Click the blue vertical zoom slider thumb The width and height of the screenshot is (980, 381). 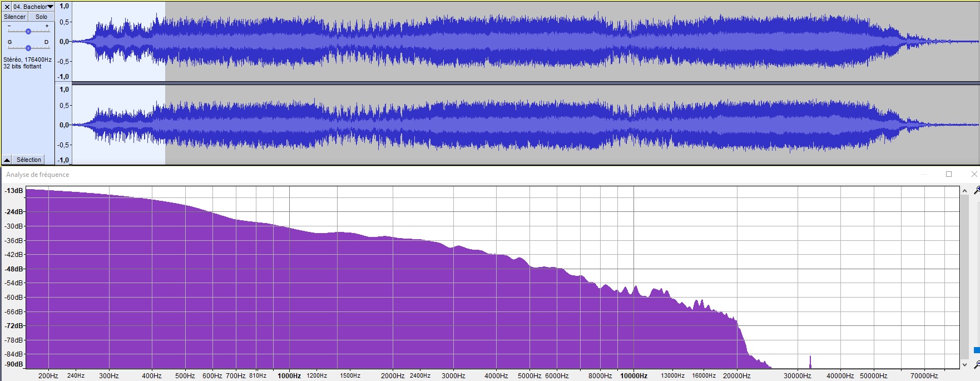coord(977,350)
